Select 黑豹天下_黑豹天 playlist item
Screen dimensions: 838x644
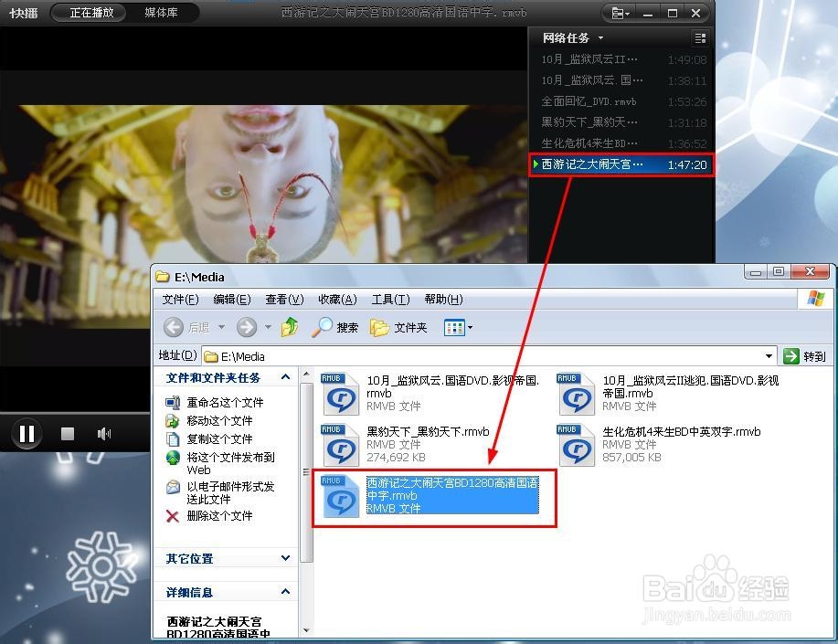pos(623,122)
